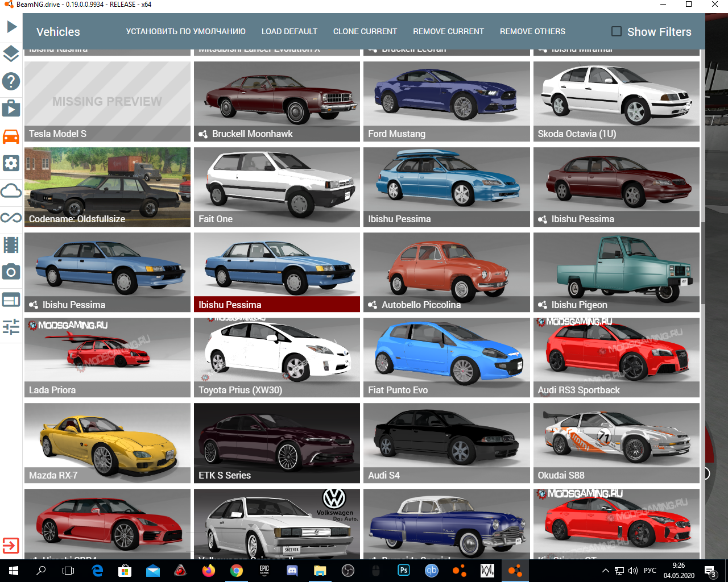Select the Ibishu Pigeon vehicle
The width and height of the screenshot is (728, 582).
point(617,272)
